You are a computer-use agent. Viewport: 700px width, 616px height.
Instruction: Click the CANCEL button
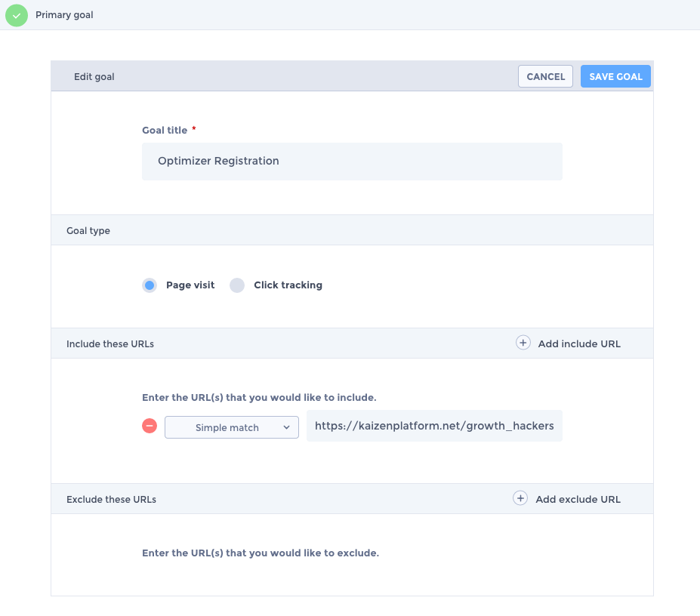[545, 76]
